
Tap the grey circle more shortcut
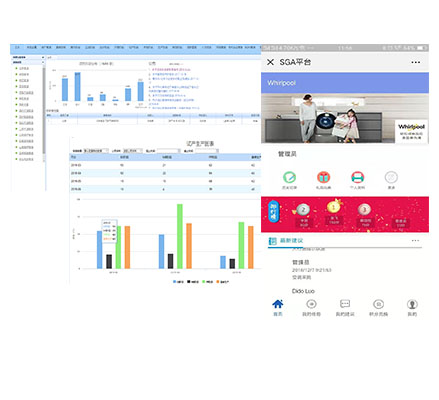[391, 177]
